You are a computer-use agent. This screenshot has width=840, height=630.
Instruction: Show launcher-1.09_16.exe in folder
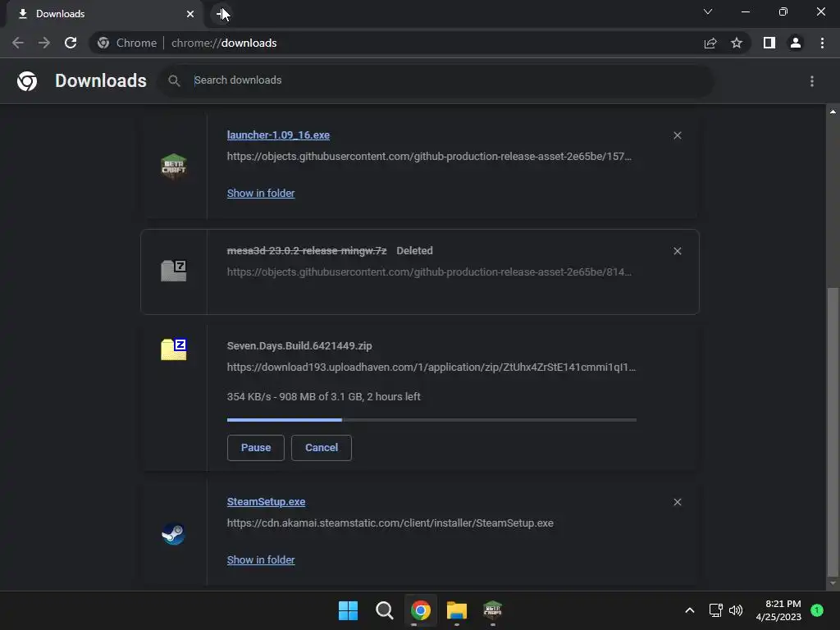pyautogui.click(x=261, y=194)
